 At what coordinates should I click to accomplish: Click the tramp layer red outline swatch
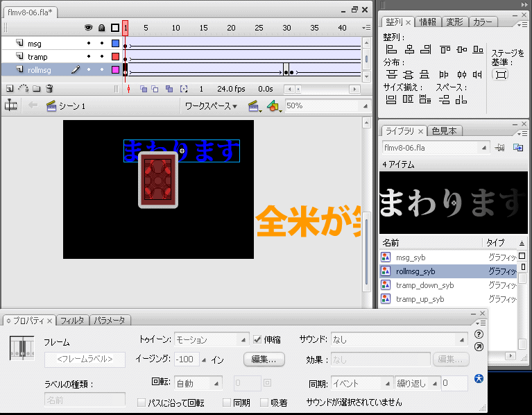click(x=115, y=56)
